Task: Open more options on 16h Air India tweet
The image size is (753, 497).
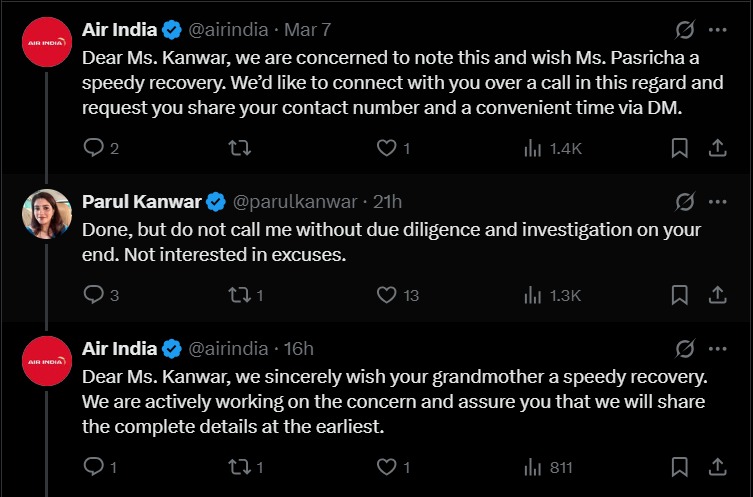Action: tap(717, 349)
